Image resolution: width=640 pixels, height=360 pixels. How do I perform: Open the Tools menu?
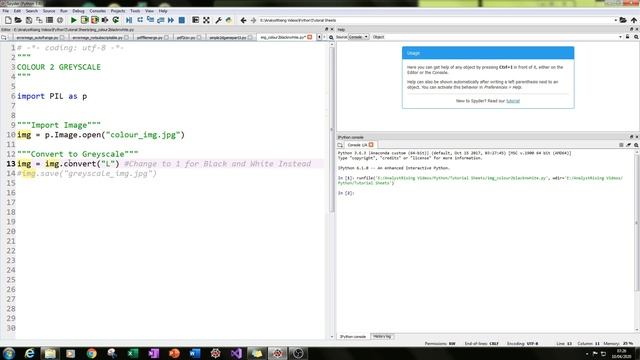135,11
